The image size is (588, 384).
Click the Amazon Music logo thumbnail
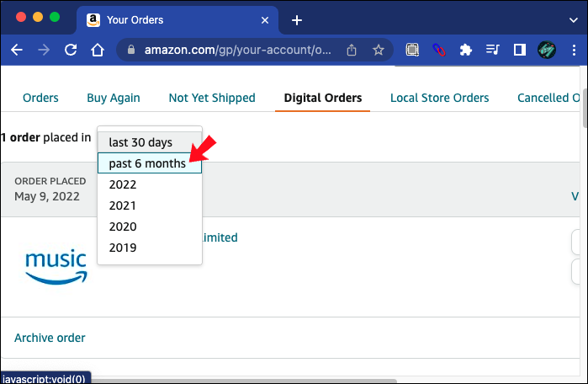(56, 267)
